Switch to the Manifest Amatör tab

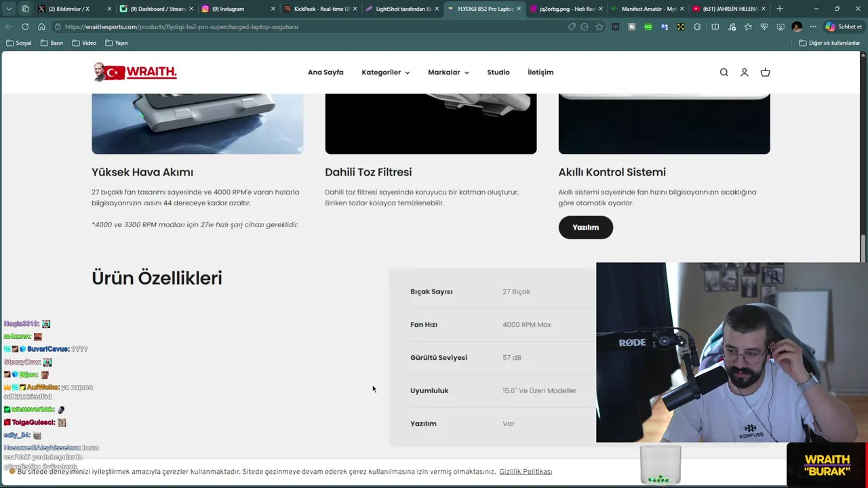coord(648,9)
